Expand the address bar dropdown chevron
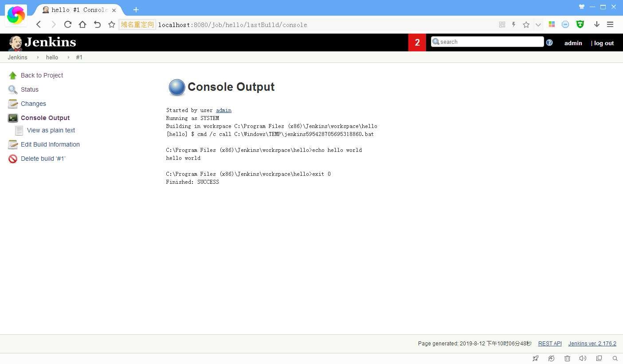 coord(538,25)
